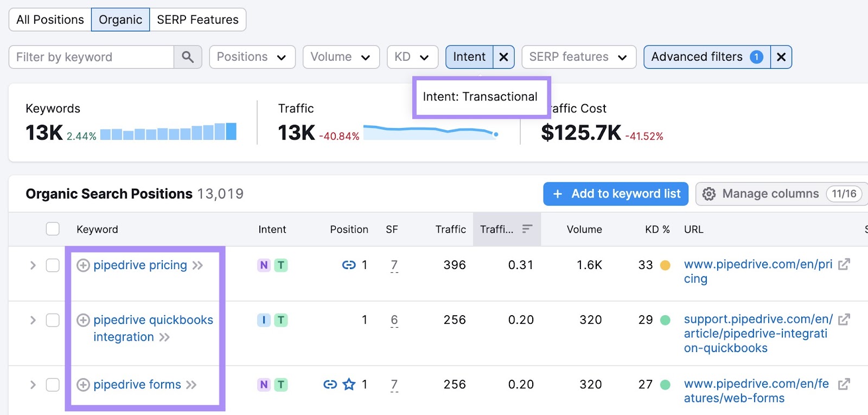Click the Keywords bar chart
Image resolution: width=868 pixels, height=415 pixels.
[168, 131]
